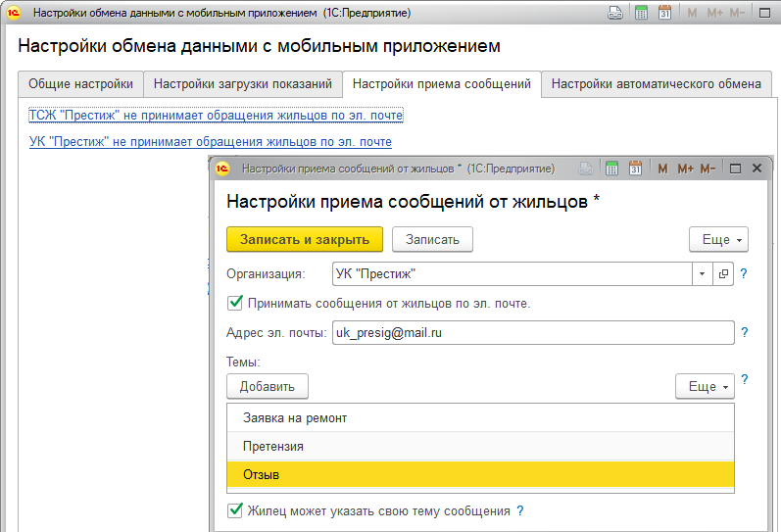
Task: Toggle receiving messages from residents by email
Action: click(234, 303)
